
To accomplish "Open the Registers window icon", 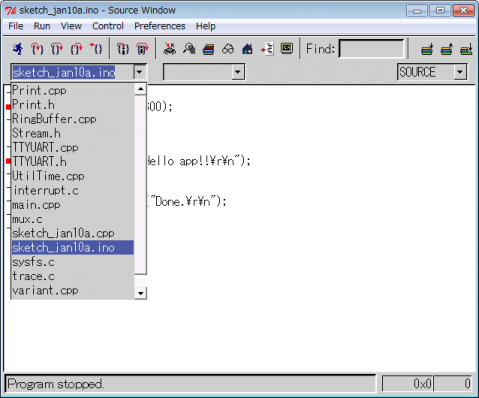I will (x=170, y=49).
